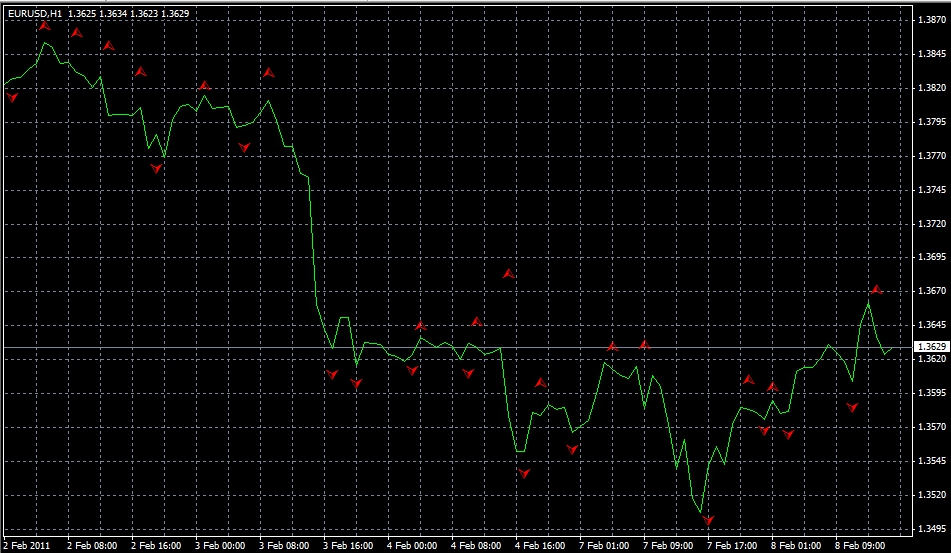Click the EURUSD,H1 chart title text
This screenshot has height=553, width=951.
click(x=35, y=13)
